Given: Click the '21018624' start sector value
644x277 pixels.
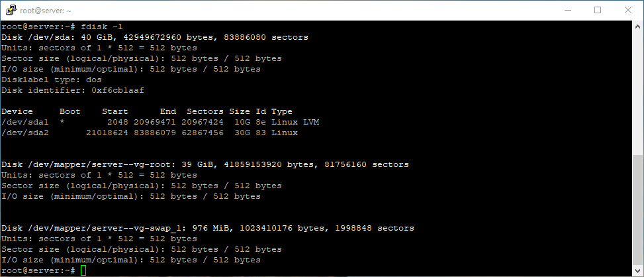Looking at the screenshot, I should [x=107, y=133].
